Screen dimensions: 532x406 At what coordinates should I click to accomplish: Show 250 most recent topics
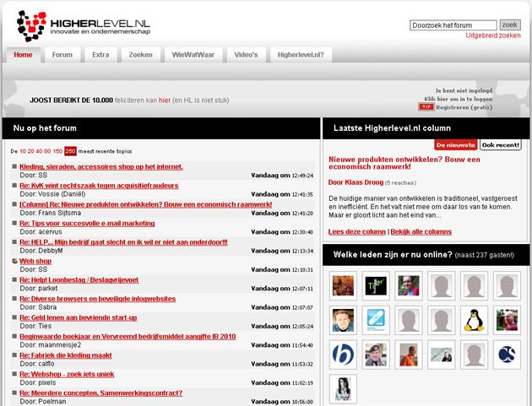point(70,151)
